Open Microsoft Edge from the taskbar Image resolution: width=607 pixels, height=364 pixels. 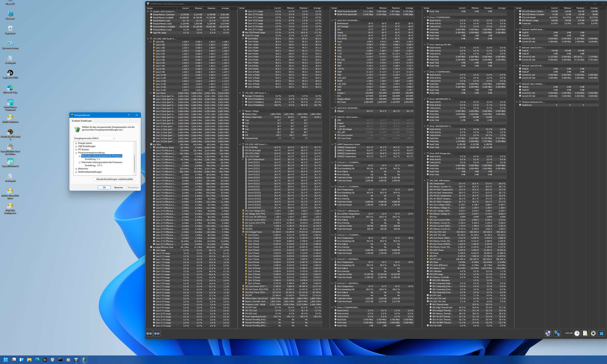coord(37,360)
